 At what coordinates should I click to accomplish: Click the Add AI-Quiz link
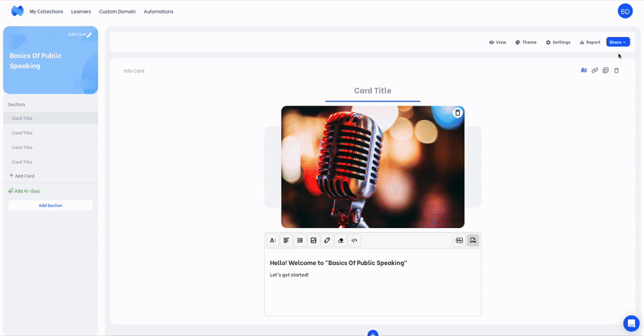pos(26,191)
